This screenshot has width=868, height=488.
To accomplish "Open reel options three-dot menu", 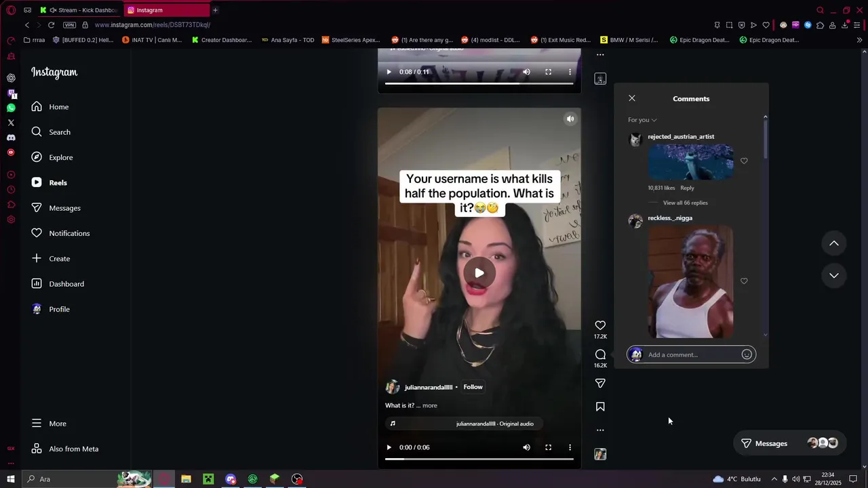I will (x=600, y=430).
